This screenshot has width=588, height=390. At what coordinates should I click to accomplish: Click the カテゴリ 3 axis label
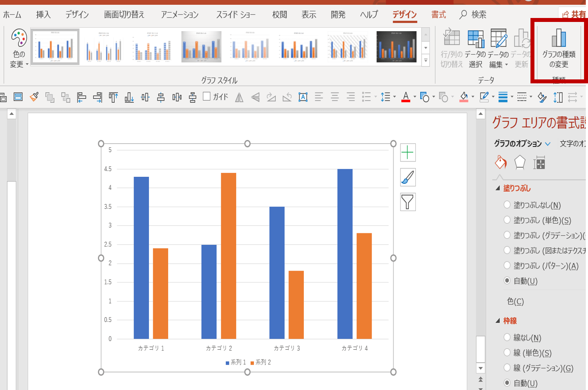point(287,348)
